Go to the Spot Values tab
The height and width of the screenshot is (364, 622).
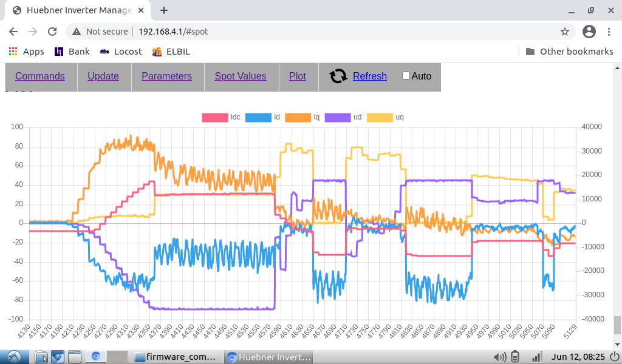(240, 76)
